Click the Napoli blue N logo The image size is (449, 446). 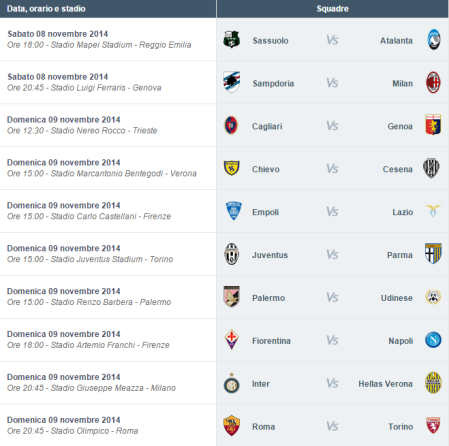coord(433,340)
